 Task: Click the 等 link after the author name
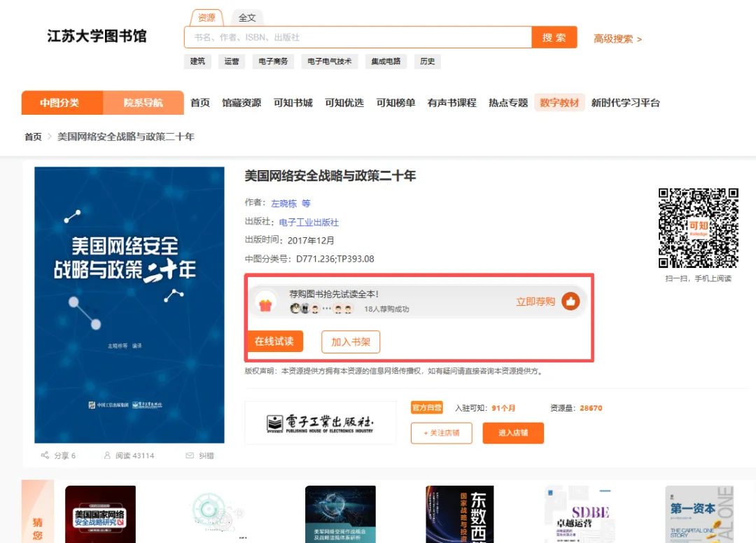tap(306, 204)
